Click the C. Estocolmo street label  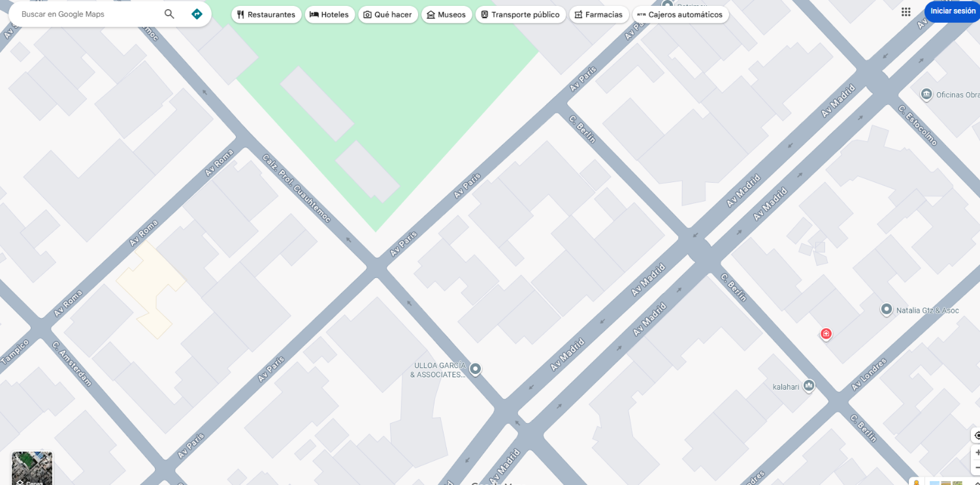point(917,126)
